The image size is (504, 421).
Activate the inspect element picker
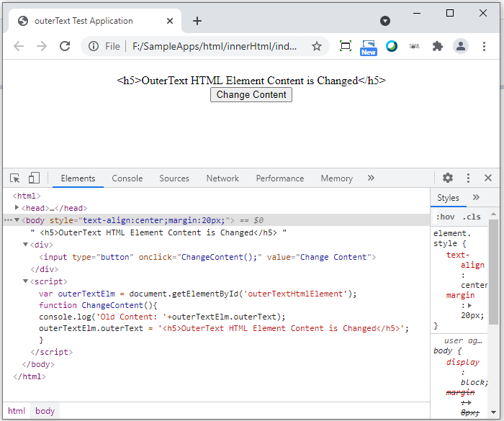(x=15, y=178)
